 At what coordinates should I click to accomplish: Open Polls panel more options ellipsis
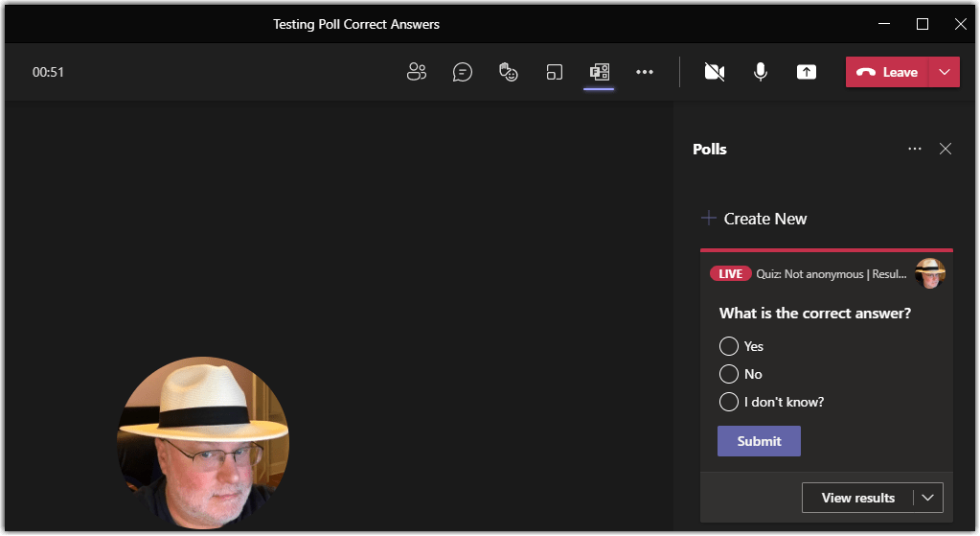[x=914, y=149]
